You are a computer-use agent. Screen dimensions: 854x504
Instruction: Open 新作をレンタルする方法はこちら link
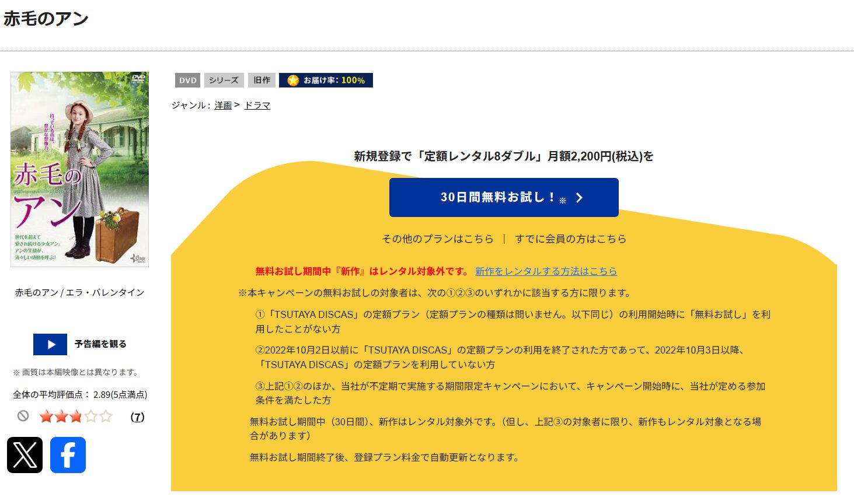point(546,271)
